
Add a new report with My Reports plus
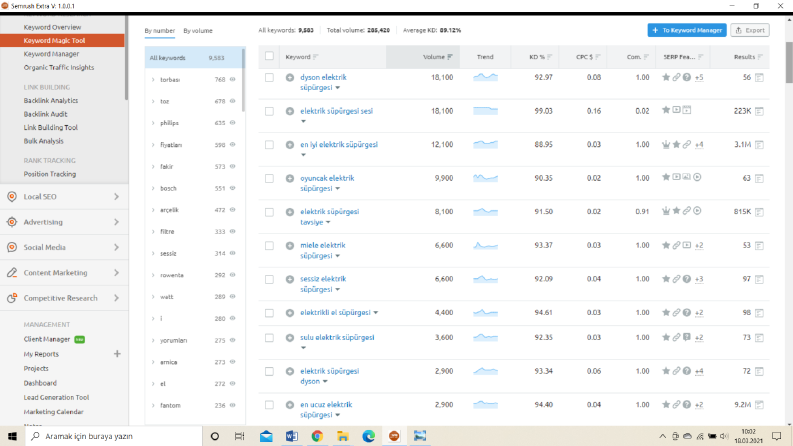(x=117, y=353)
